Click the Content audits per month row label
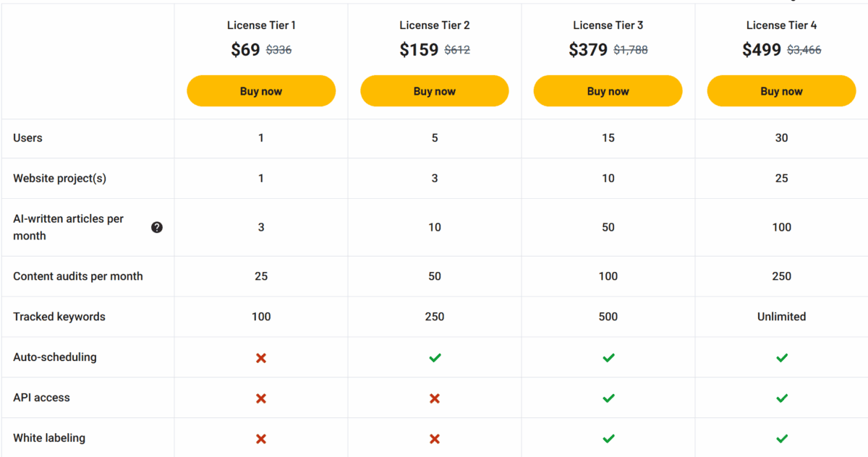Screen dimensions: 868x457 click(77, 276)
